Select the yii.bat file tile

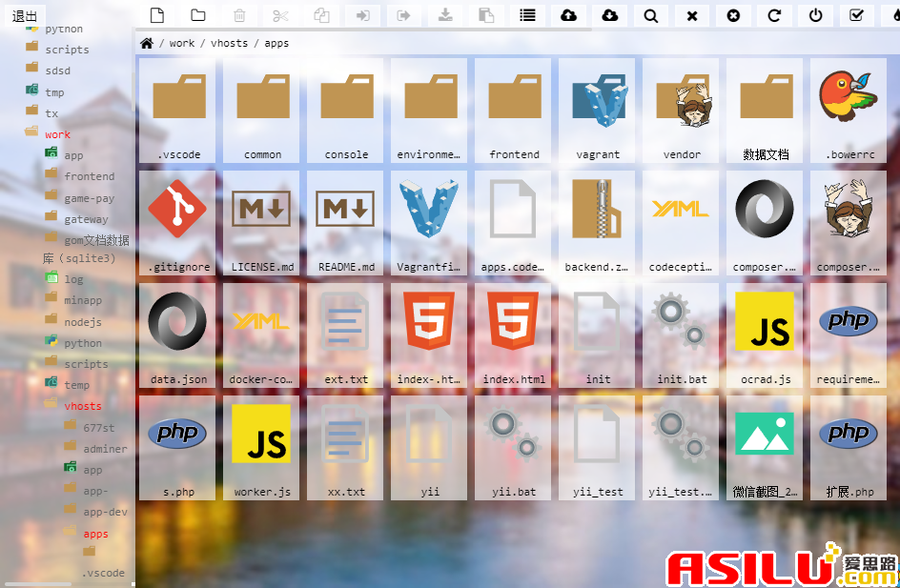[x=514, y=448]
